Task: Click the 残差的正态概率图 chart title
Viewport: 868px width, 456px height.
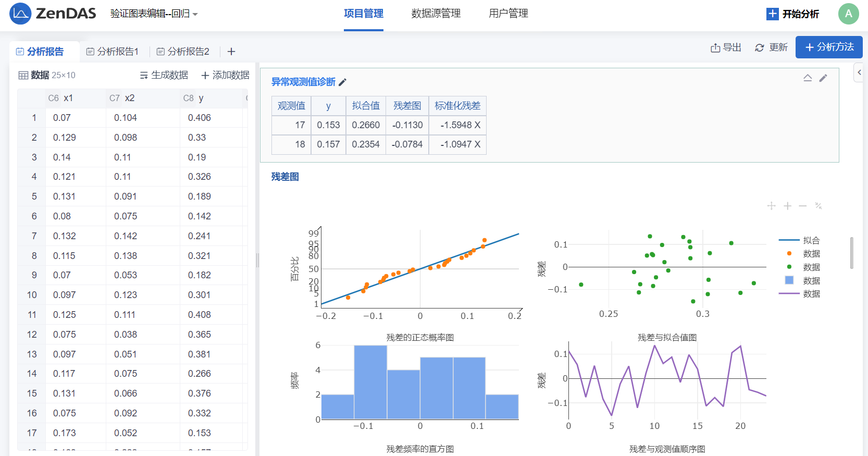Action: (x=420, y=338)
